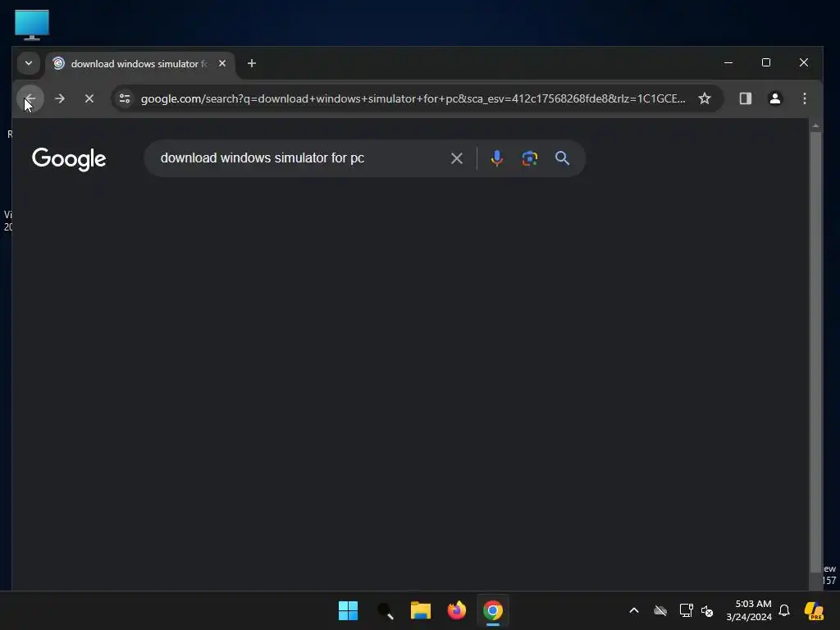Screen dimensions: 840x630
Task: Show hidden system tray icons
Action: [634, 610]
